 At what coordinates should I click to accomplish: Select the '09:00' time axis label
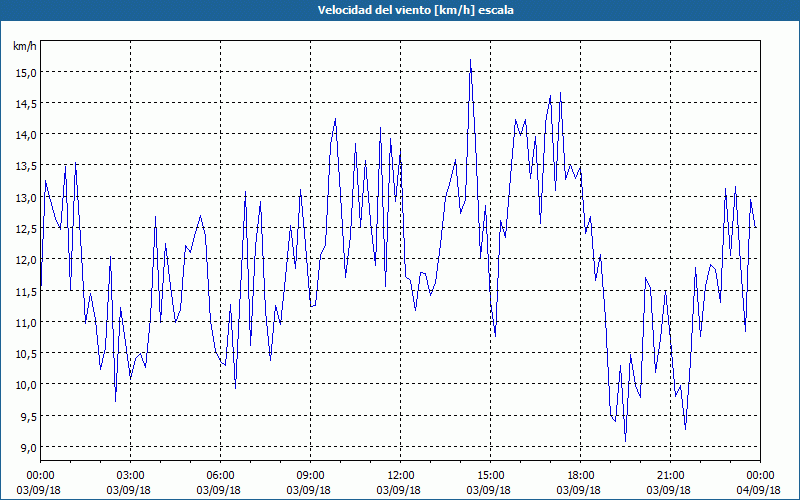click(x=310, y=476)
